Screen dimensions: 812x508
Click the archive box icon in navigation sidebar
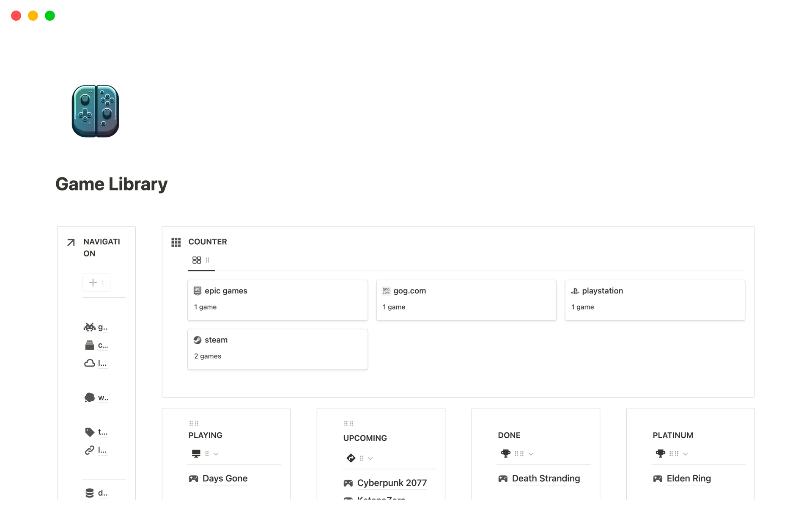(x=89, y=345)
